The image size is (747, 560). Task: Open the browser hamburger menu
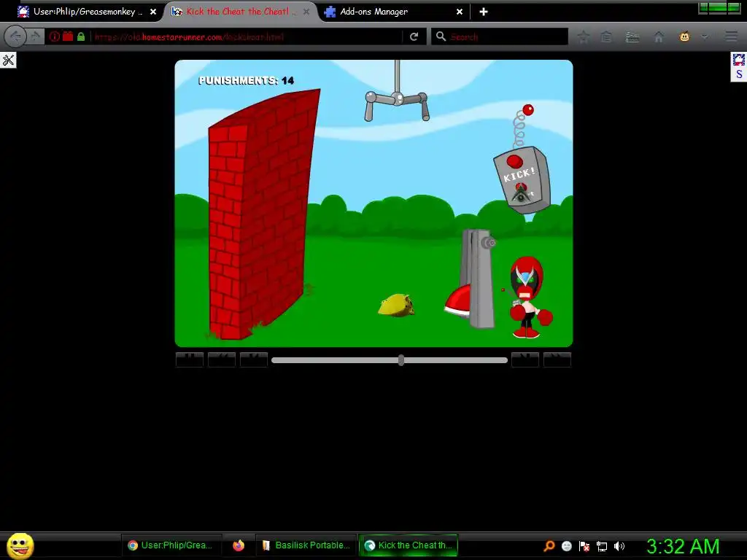click(731, 36)
